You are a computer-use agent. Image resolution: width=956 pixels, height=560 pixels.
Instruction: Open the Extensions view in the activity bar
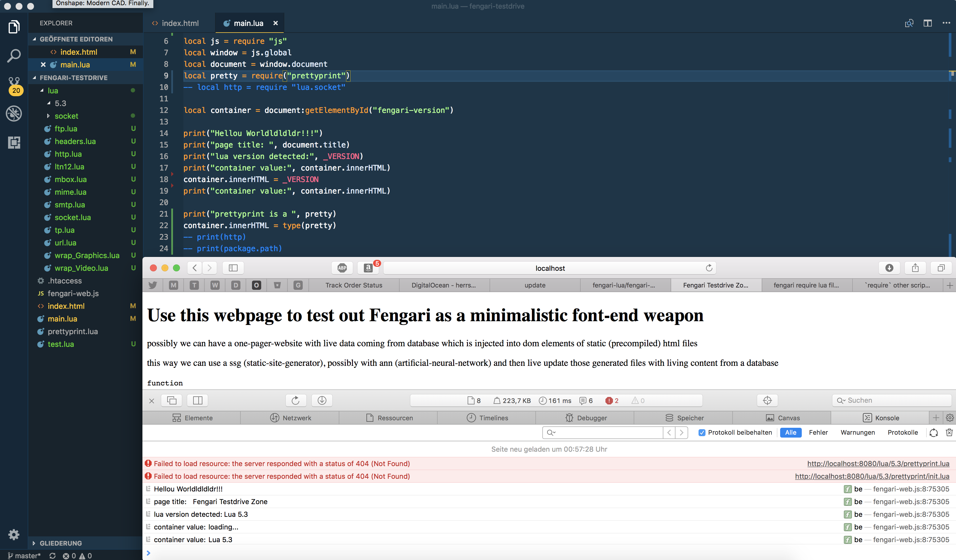point(14,143)
